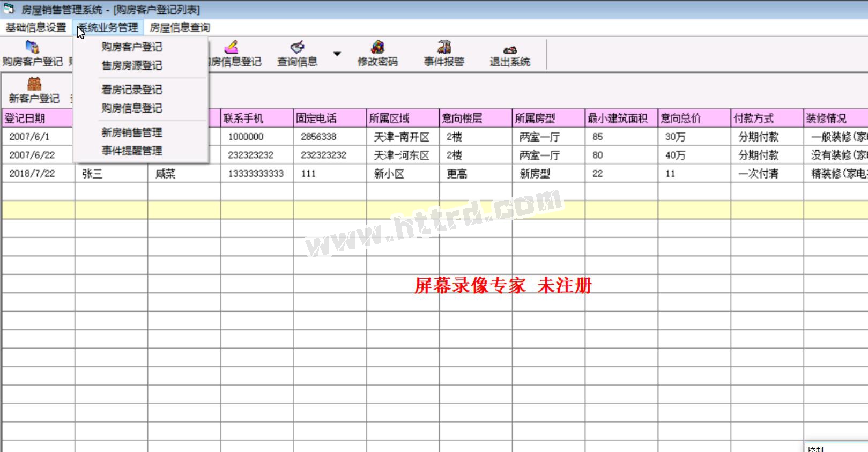Select the 2007/6/22 date cell
The width and height of the screenshot is (868, 452).
38,155
